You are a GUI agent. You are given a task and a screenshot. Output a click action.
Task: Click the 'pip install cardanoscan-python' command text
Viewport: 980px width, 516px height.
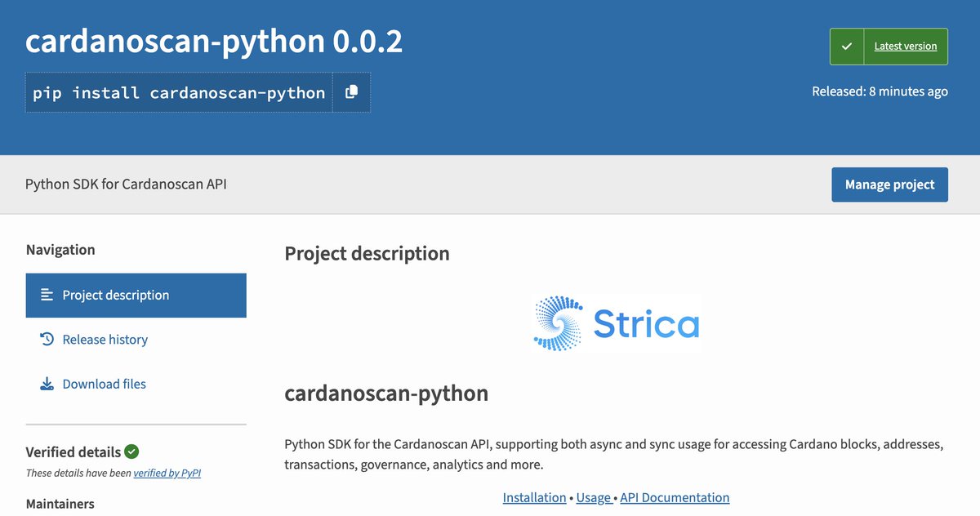[179, 92]
